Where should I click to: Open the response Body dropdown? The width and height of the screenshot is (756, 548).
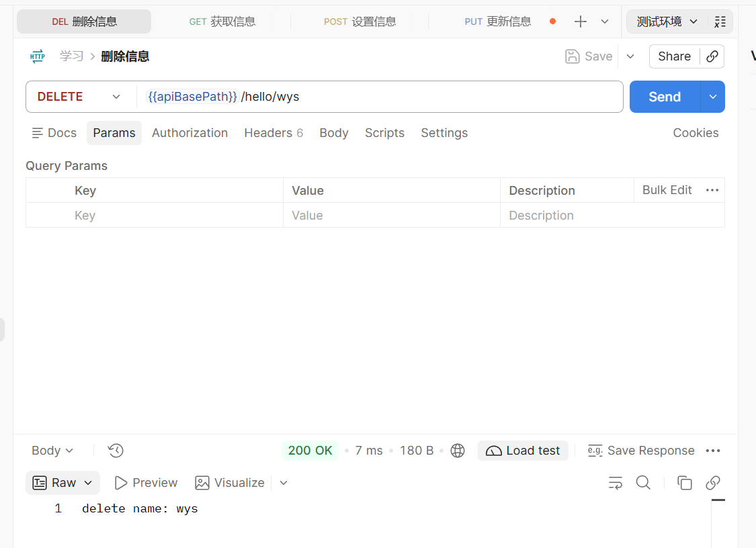pyautogui.click(x=52, y=451)
